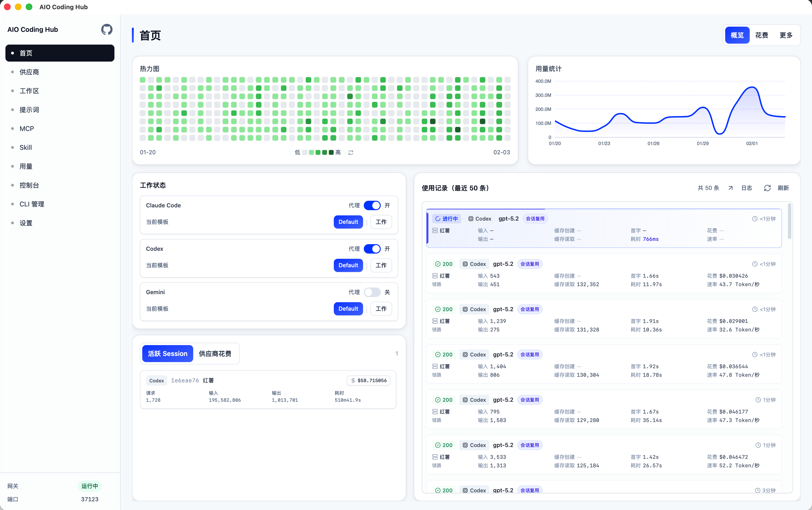This screenshot has width=812, height=510.
Task: Click the 刷新 button in usage records
Action: point(783,188)
